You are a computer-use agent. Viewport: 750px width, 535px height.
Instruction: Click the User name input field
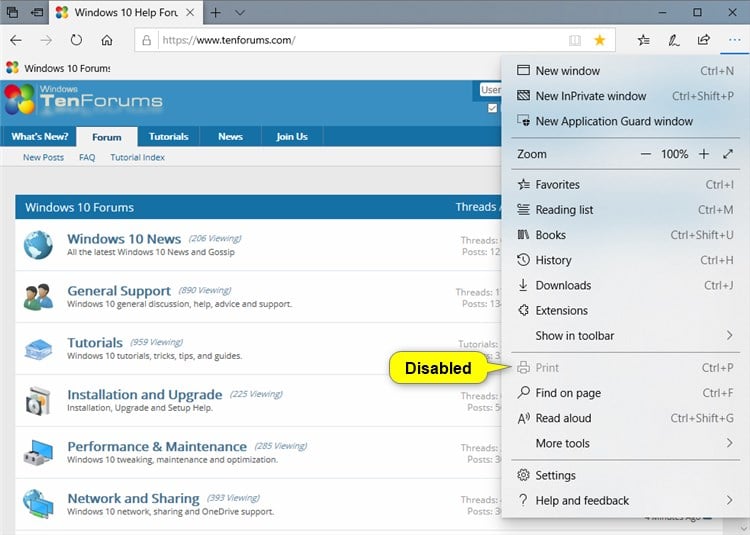pyautogui.click(x=490, y=90)
